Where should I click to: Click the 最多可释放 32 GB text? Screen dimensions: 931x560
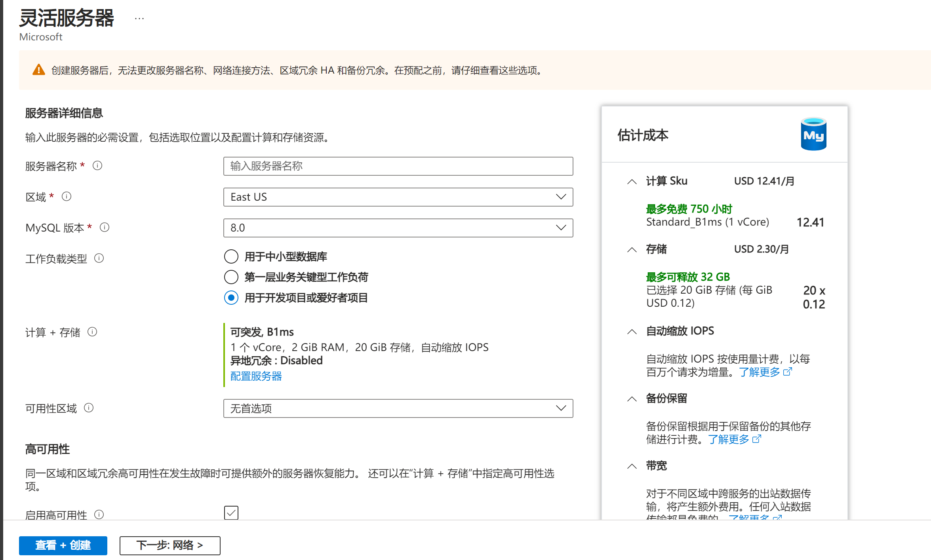(688, 277)
